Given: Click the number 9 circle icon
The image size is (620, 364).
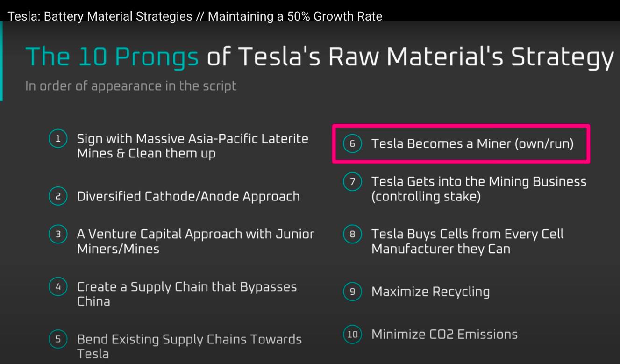Looking at the screenshot, I should click(352, 292).
